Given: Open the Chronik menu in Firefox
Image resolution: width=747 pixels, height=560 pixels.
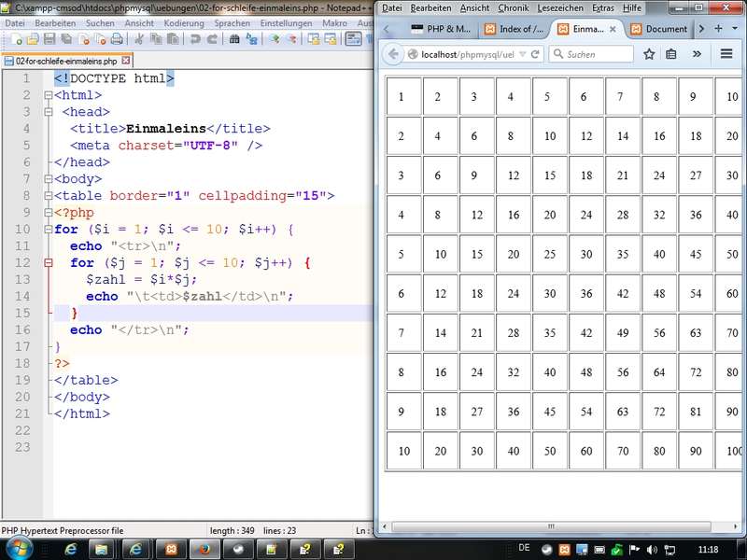Looking at the screenshot, I should coord(513,7).
